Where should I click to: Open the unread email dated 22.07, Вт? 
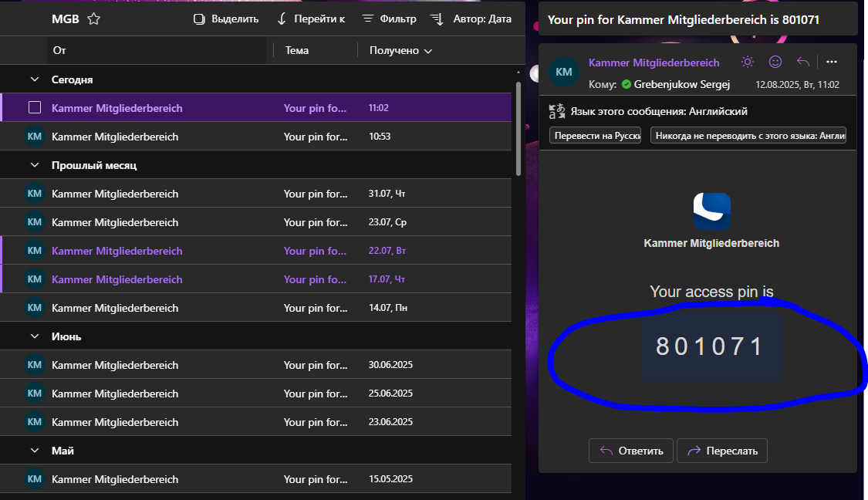[x=255, y=250]
